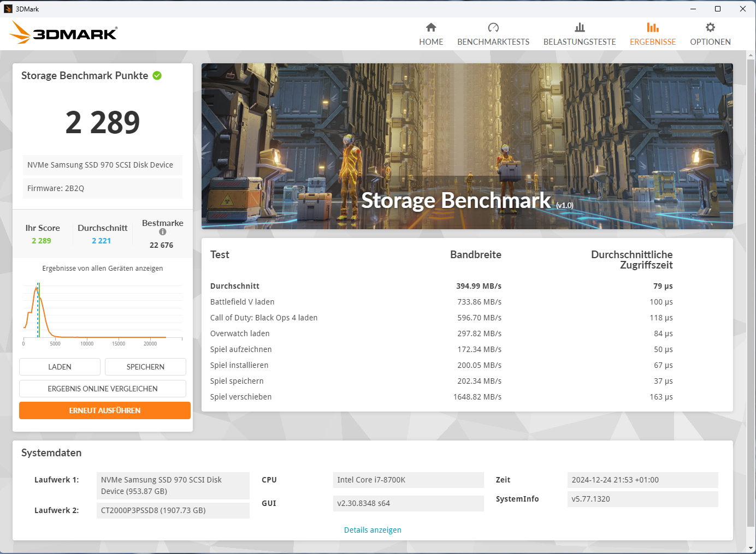Go to OPTIONEN tab
Image resolution: width=756 pixels, height=554 pixels.
(710, 34)
